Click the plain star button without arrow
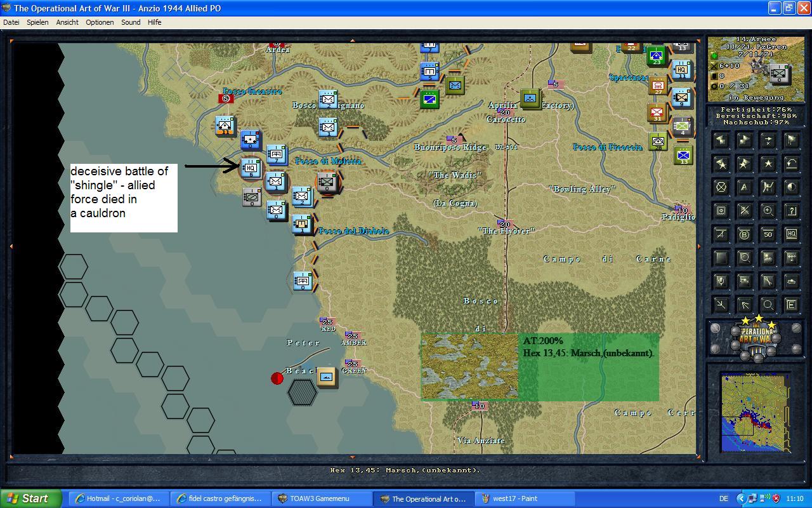812x508 pixels. point(768,164)
